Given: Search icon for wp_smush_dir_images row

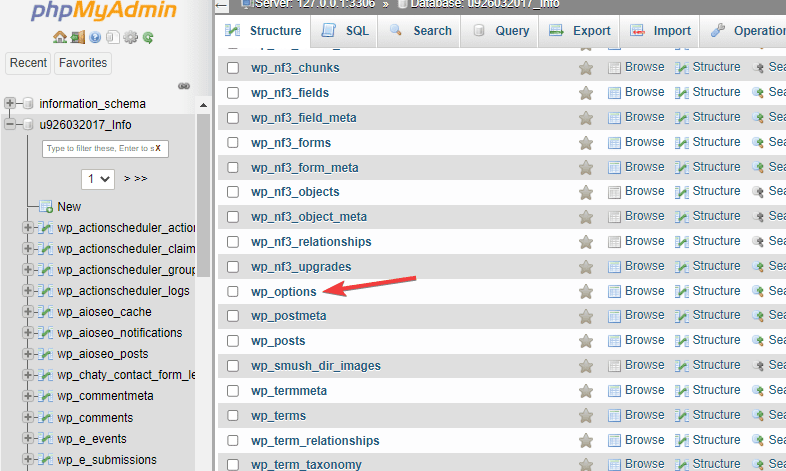Looking at the screenshot, I should (x=758, y=366).
